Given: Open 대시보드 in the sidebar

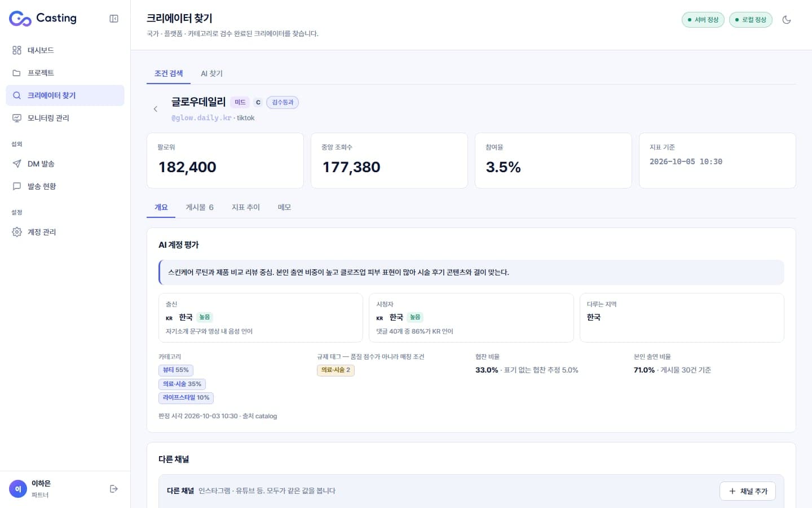Looking at the screenshot, I should click(x=65, y=50).
